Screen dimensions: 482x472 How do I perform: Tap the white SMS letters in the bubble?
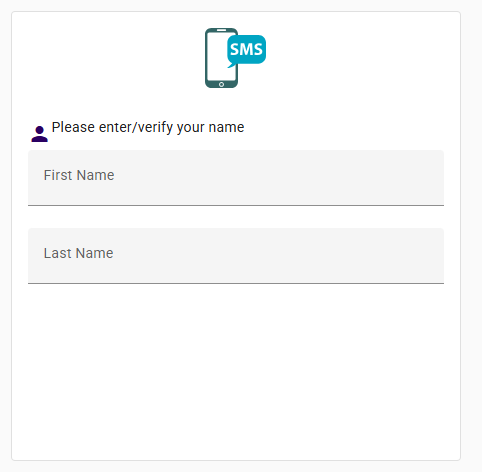click(x=246, y=49)
